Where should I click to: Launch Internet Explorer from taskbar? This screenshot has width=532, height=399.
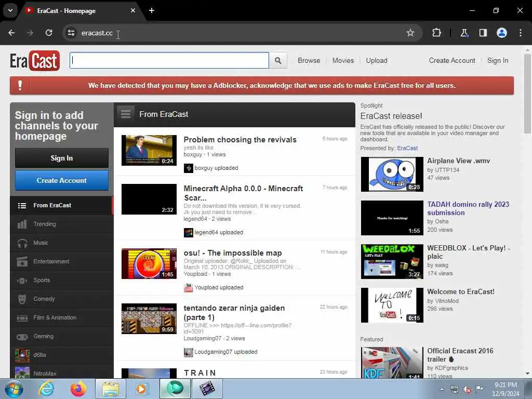tap(46, 389)
